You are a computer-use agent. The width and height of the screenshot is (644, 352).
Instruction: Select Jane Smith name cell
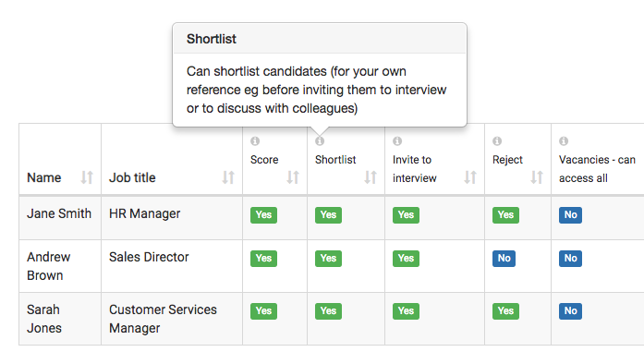point(60,218)
